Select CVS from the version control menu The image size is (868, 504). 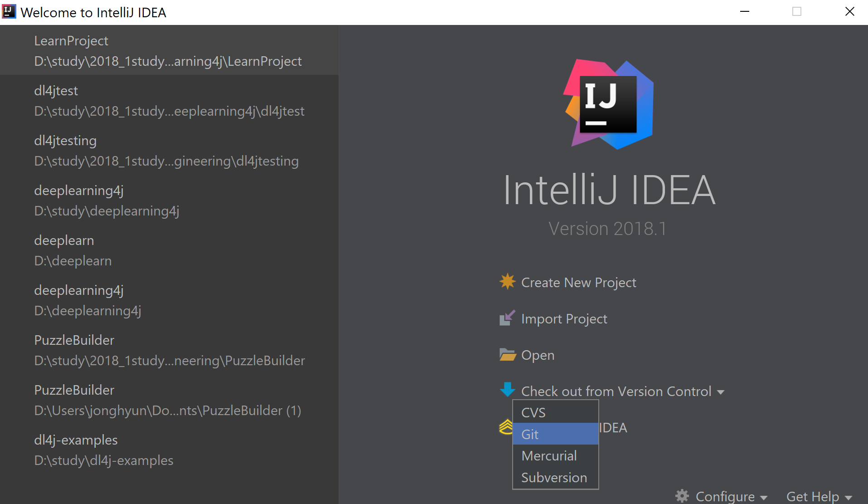533,412
